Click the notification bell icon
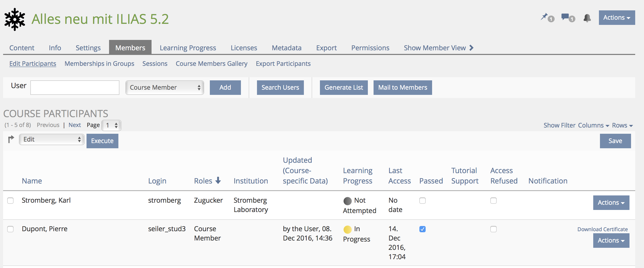Image resolution: width=644 pixels, height=268 pixels. (x=587, y=18)
